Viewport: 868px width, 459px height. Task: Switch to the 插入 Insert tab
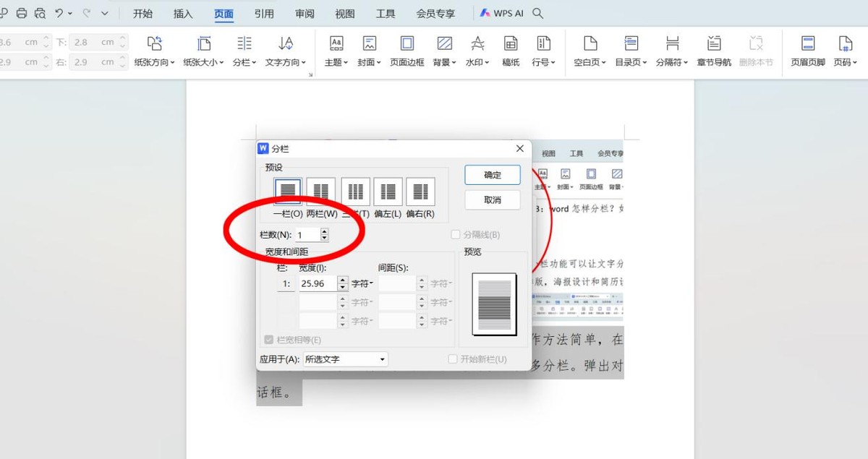click(x=183, y=14)
